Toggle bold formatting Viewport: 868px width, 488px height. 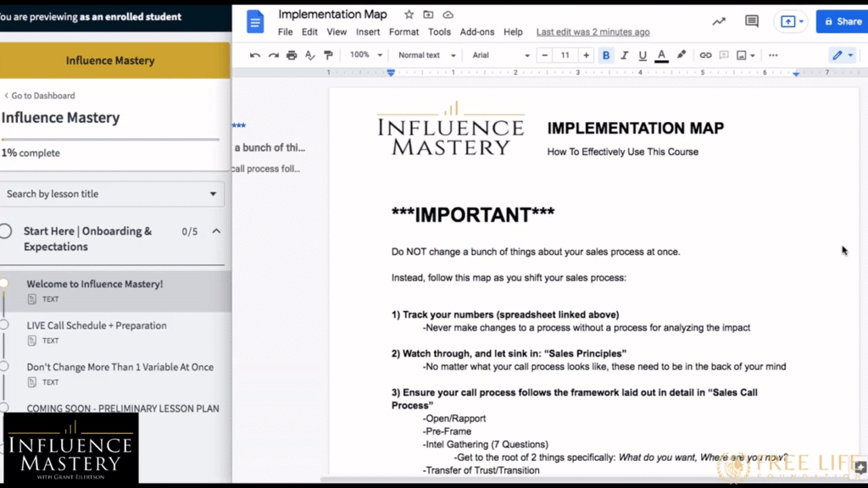tap(606, 54)
